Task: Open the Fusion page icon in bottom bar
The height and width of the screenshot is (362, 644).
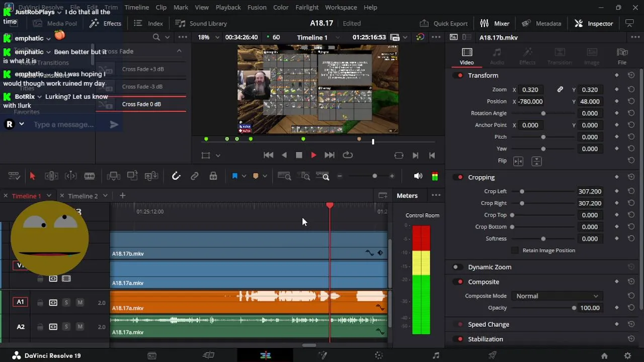Action: click(x=323, y=355)
